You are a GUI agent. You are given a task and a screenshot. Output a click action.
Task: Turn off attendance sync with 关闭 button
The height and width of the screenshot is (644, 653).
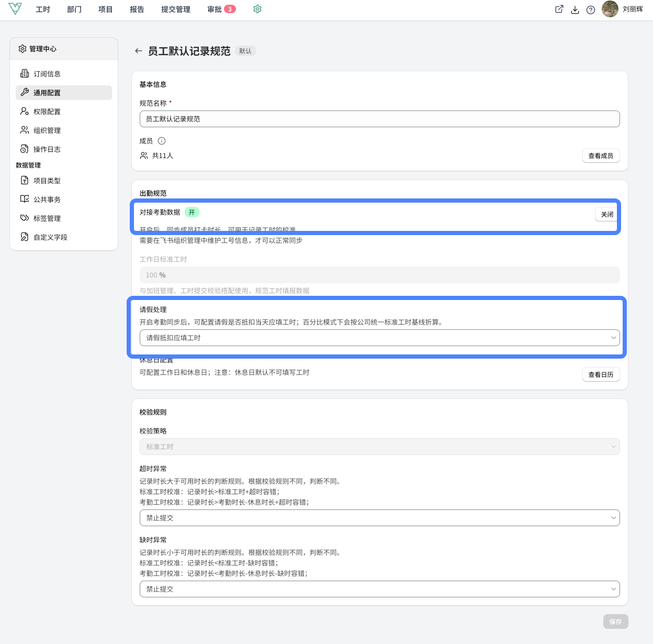[607, 214]
